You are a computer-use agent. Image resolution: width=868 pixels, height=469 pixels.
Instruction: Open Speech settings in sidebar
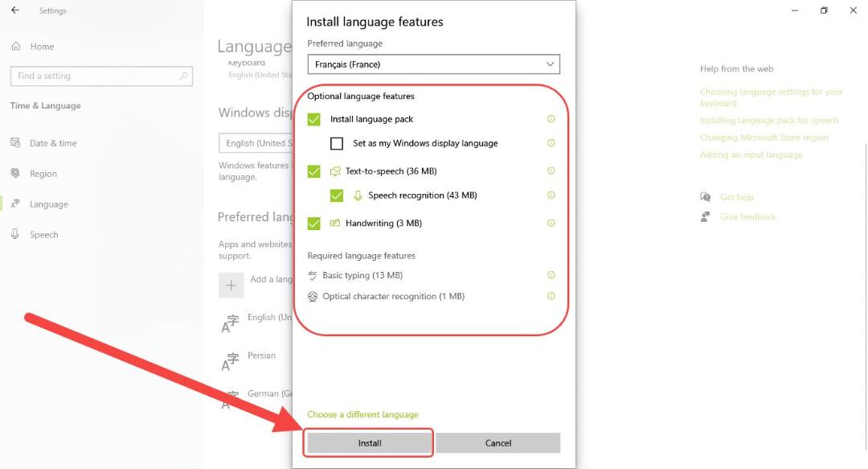pyautogui.click(x=43, y=235)
